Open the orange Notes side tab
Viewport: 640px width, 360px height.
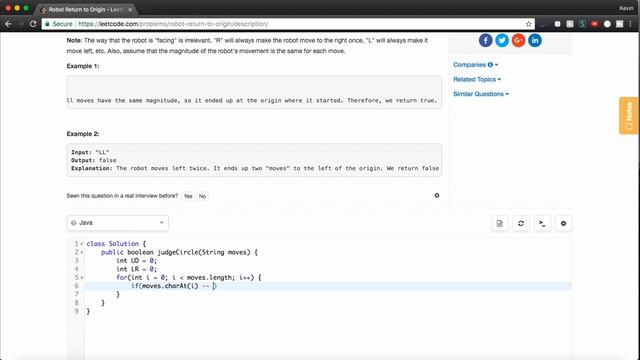tap(629, 116)
